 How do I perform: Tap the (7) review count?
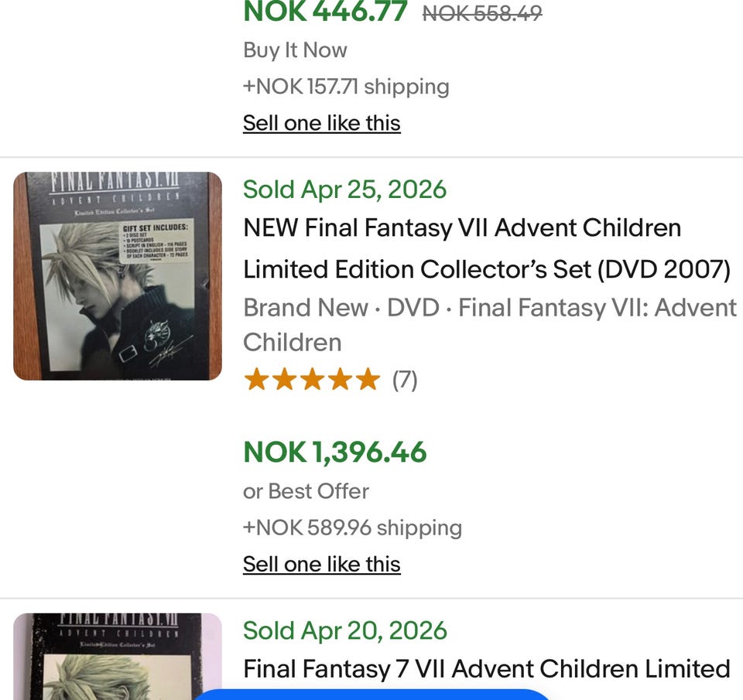pyautogui.click(x=405, y=381)
